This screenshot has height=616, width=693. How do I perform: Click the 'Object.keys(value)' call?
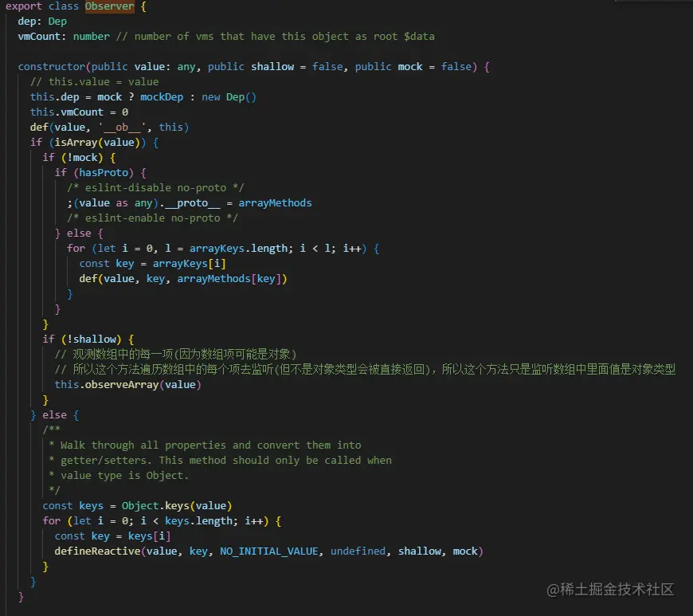click(177, 506)
